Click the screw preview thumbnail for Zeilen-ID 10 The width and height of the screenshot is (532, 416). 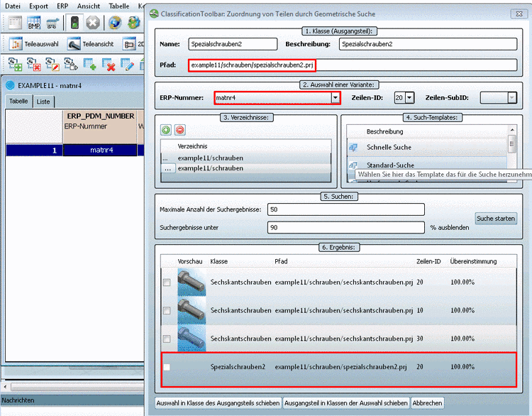[192, 310]
